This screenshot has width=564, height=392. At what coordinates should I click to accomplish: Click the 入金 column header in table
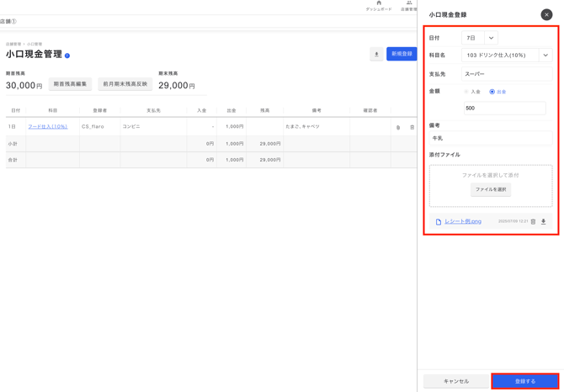click(202, 111)
